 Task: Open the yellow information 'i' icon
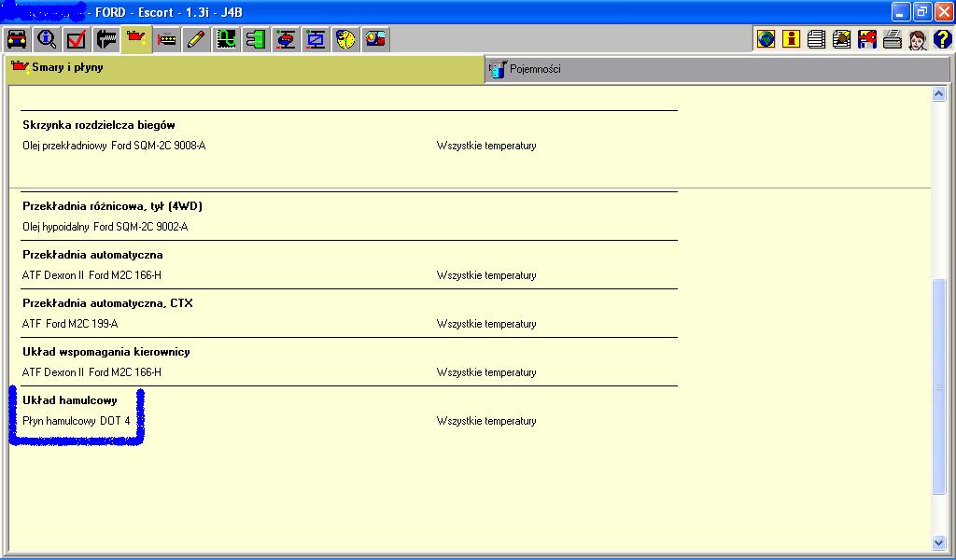(x=792, y=39)
